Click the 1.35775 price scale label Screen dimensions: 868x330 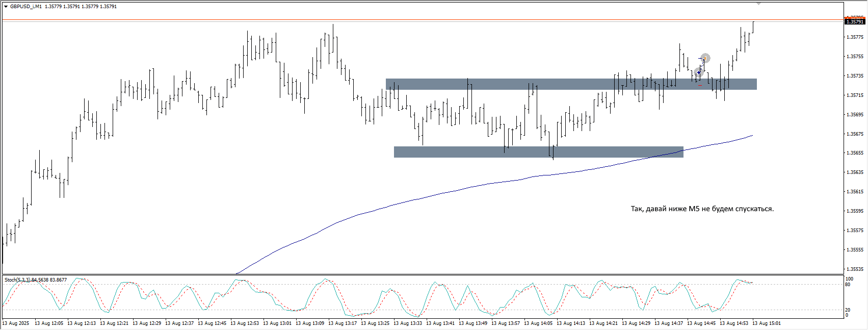[855, 37]
